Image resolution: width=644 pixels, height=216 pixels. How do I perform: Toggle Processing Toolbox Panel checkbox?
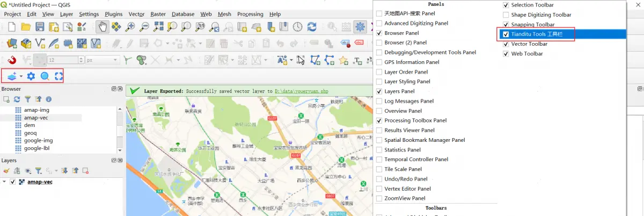tap(379, 120)
